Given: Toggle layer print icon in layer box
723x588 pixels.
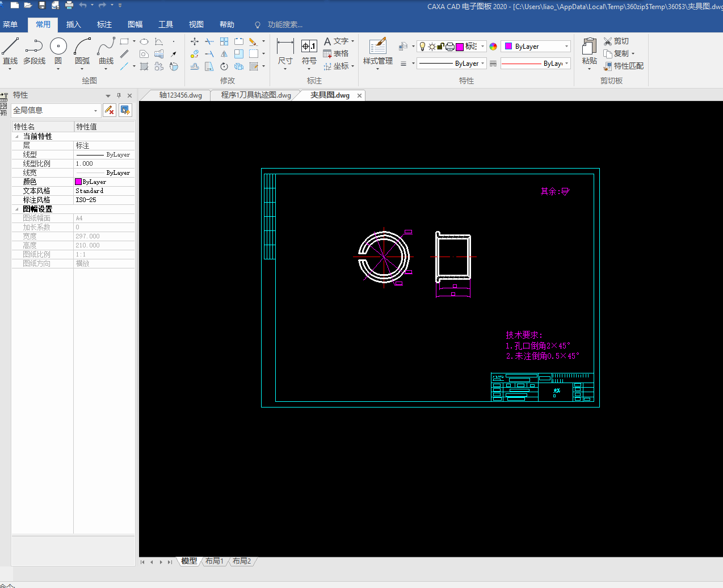Looking at the screenshot, I should (x=450, y=47).
